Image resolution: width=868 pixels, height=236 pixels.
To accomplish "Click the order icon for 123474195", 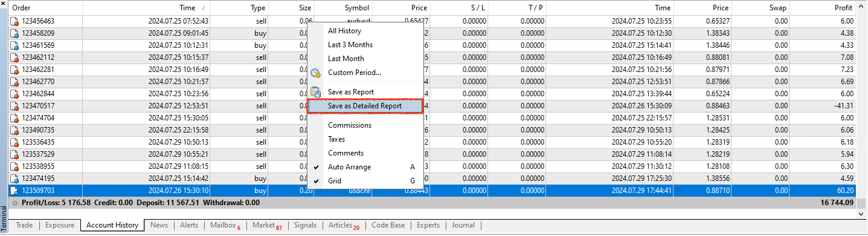I will coord(14,179).
